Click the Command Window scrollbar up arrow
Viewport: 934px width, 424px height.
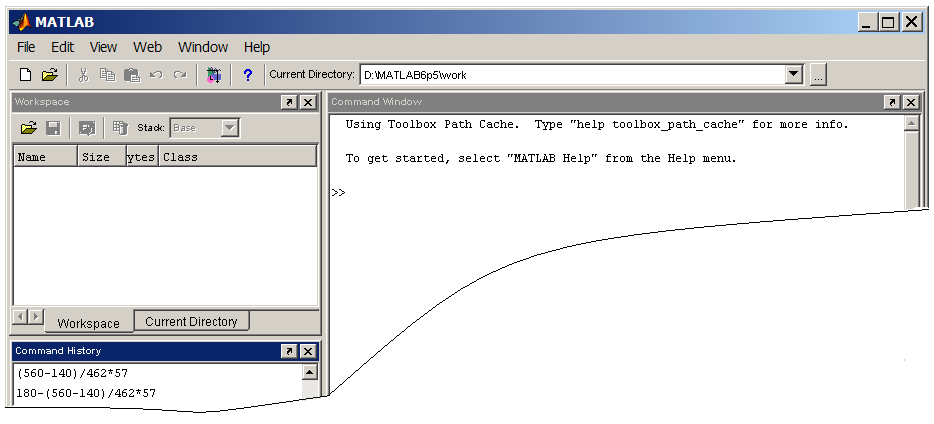click(x=911, y=124)
